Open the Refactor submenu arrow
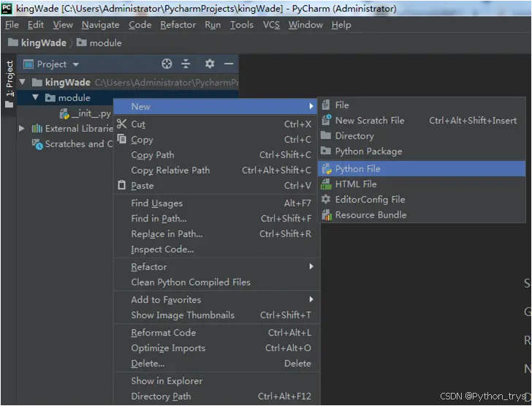This screenshot has width=532, height=406. click(311, 266)
